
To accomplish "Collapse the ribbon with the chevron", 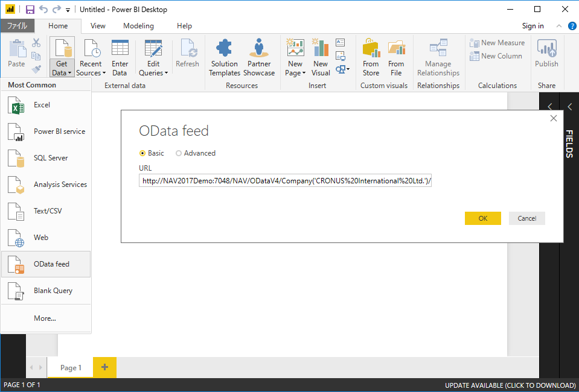I will point(559,26).
